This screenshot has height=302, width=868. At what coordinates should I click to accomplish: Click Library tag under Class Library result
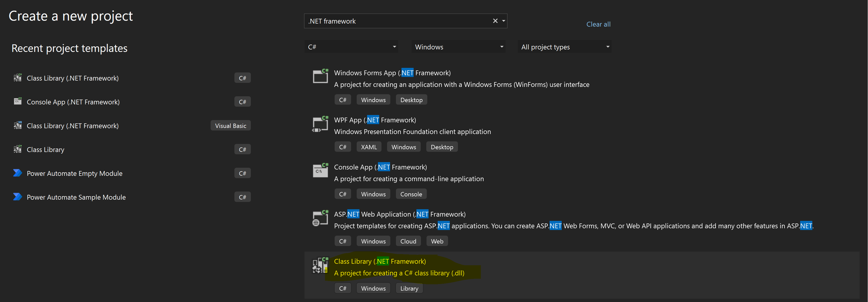(x=409, y=289)
